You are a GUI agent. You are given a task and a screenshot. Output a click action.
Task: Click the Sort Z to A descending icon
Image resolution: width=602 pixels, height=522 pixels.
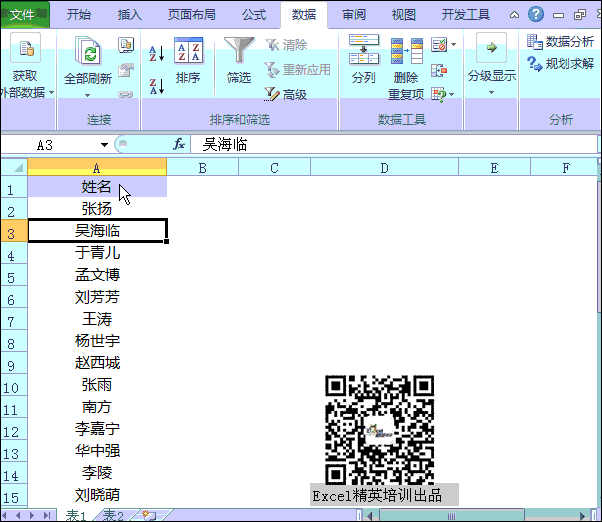[x=156, y=85]
